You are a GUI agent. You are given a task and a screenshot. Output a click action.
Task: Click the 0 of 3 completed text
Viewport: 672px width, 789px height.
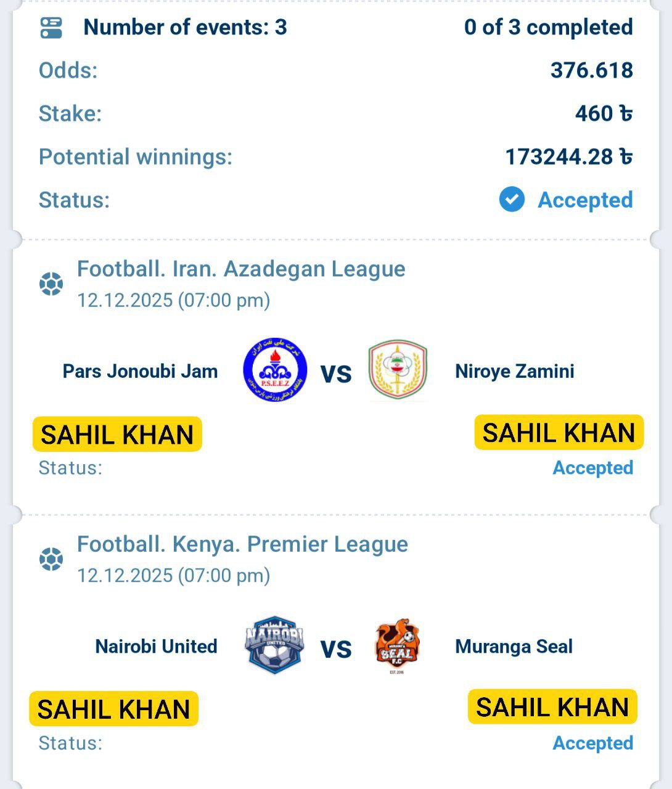[x=548, y=27]
